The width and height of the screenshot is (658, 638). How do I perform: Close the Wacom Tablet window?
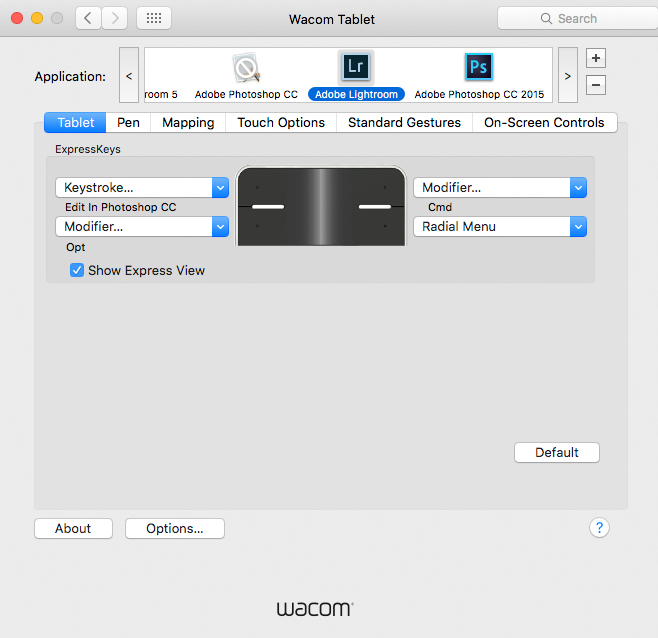click(x=17, y=18)
